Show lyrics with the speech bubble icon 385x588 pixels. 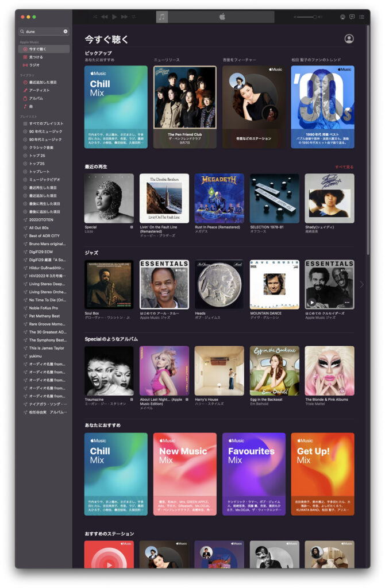point(352,17)
